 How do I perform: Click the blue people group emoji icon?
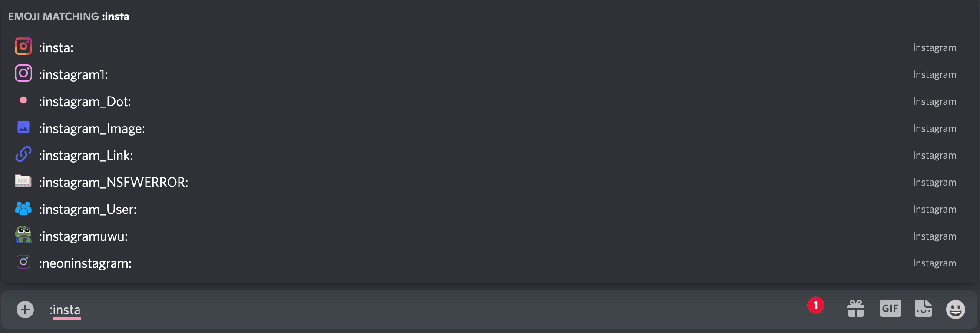[23, 208]
